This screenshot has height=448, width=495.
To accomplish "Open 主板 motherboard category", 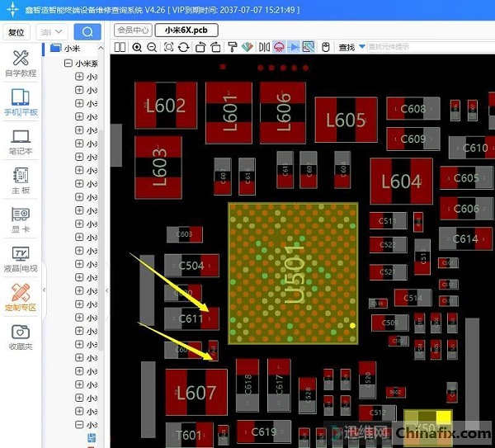I will coord(21,181).
